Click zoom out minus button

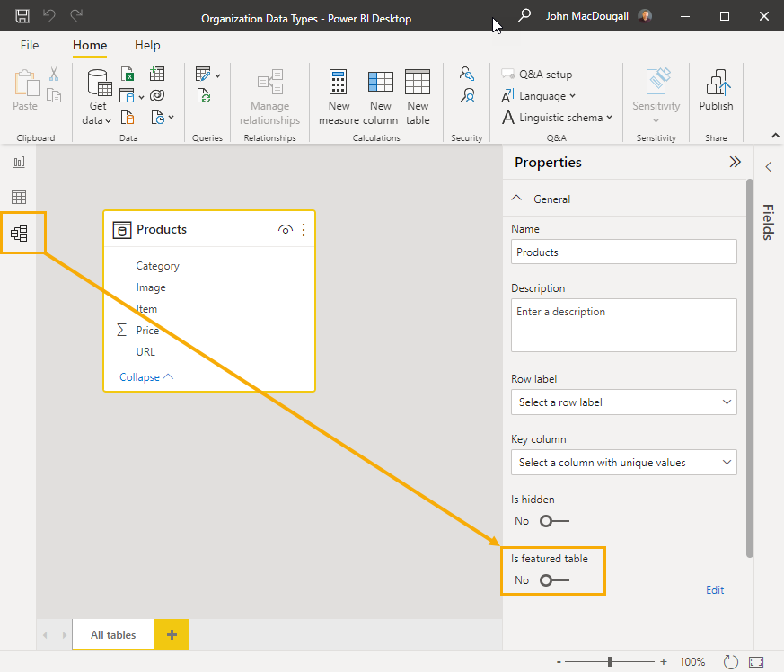pyautogui.click(x=559, y=662)
